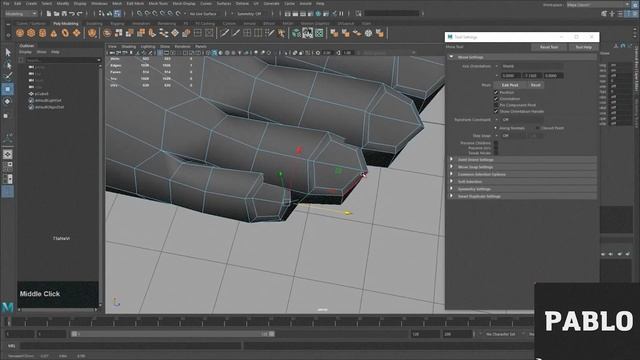The height and width of the screenshot is (360, 640).
Task: Toggle the Orientation pivot checkbox
Action: pyautogui.click(x=496, y=99)
